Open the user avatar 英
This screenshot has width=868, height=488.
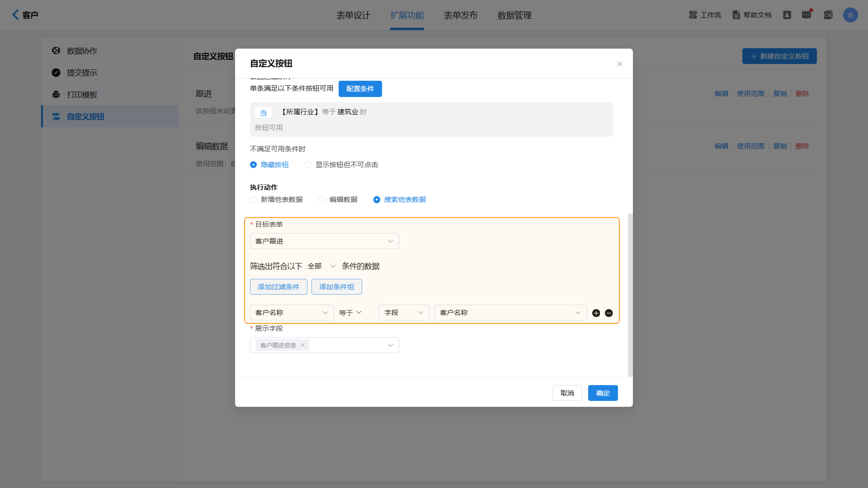tap(850, 15)
